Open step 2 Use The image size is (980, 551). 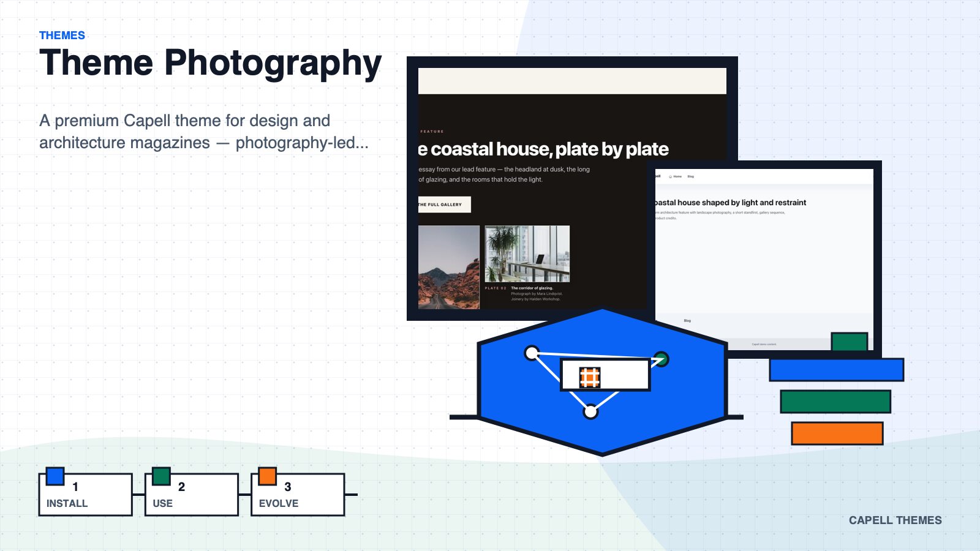(192, 495)
